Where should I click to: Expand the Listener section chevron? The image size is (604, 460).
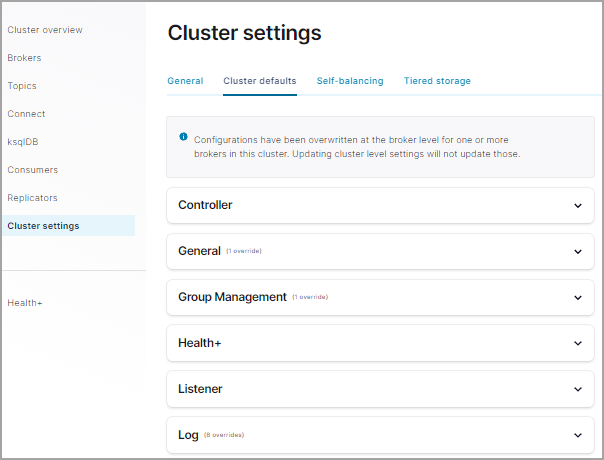coord(577,389)
